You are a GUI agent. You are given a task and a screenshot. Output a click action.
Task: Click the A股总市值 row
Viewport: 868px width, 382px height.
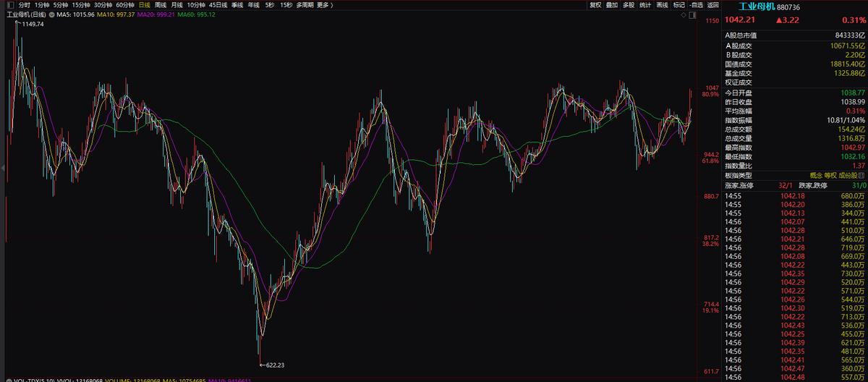click(x=795, y=35)
